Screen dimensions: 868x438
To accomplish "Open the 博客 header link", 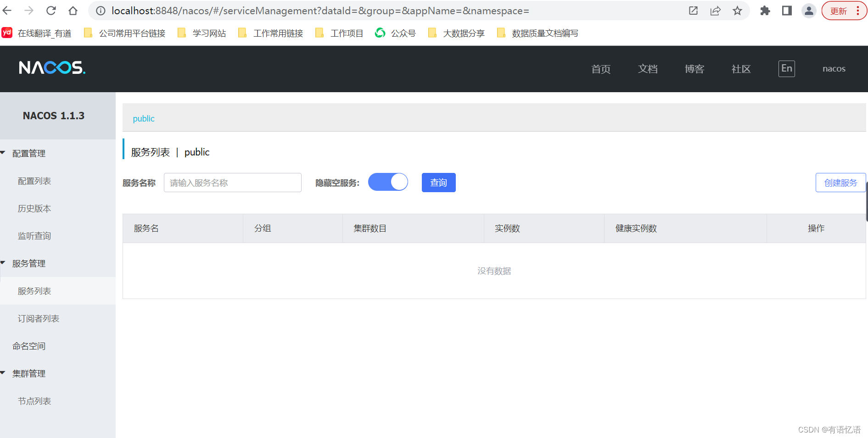I will 694,69.
